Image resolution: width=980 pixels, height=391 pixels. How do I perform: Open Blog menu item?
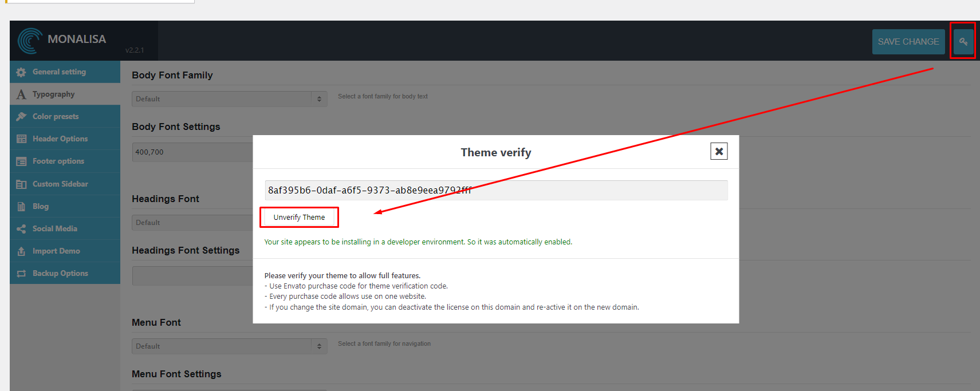point(65,206)
